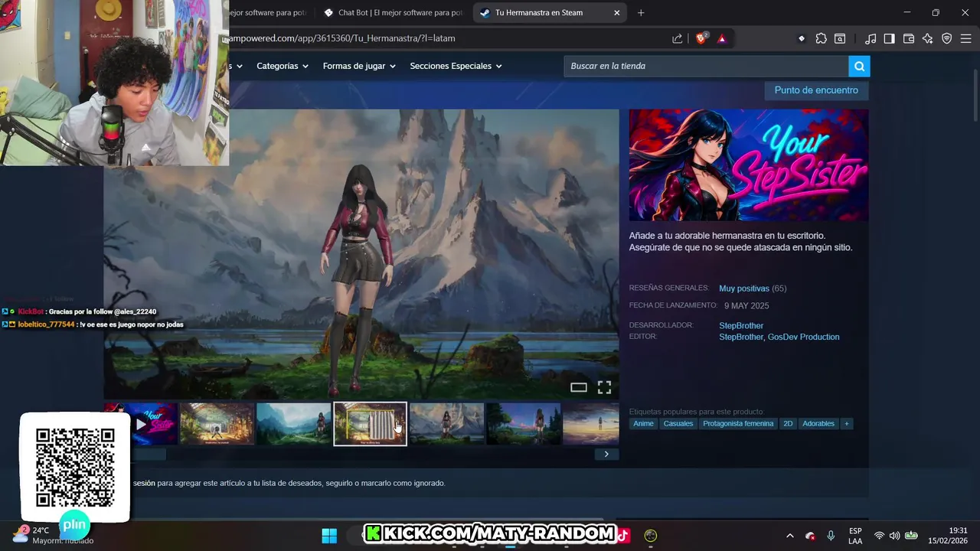Open the TikTok taskbar icon

click(x=622, y=535)
